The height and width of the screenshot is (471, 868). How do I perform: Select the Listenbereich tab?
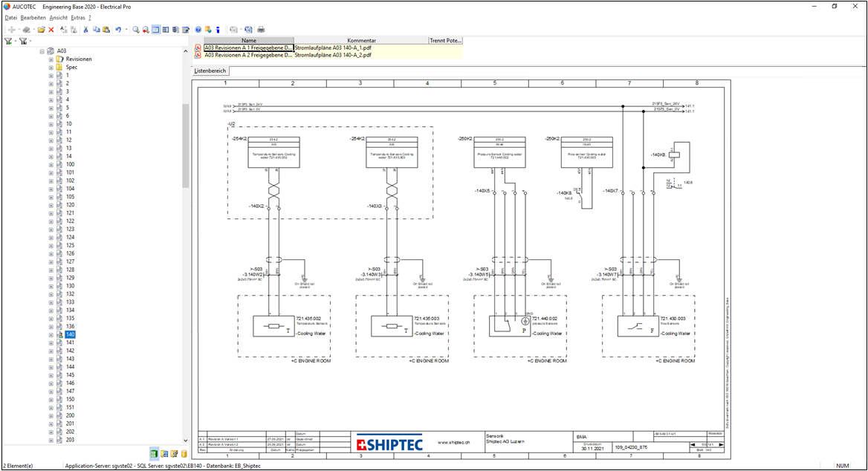point(210,71)
